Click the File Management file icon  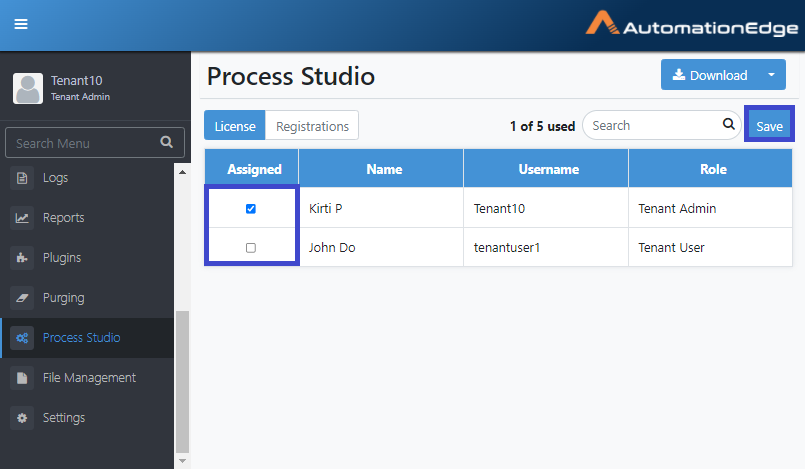pyautogui.click(x=22, y=378)
